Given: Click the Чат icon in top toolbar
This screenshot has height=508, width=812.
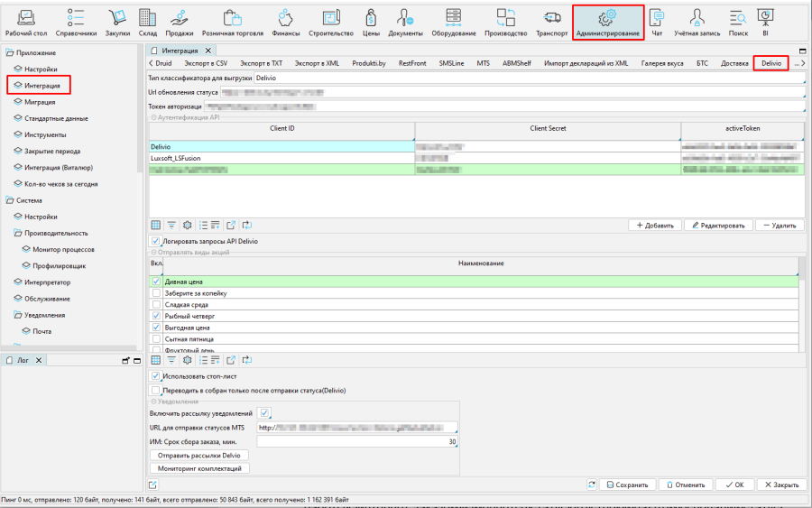Looking at the screenshot, I should (x=657, y=23).
